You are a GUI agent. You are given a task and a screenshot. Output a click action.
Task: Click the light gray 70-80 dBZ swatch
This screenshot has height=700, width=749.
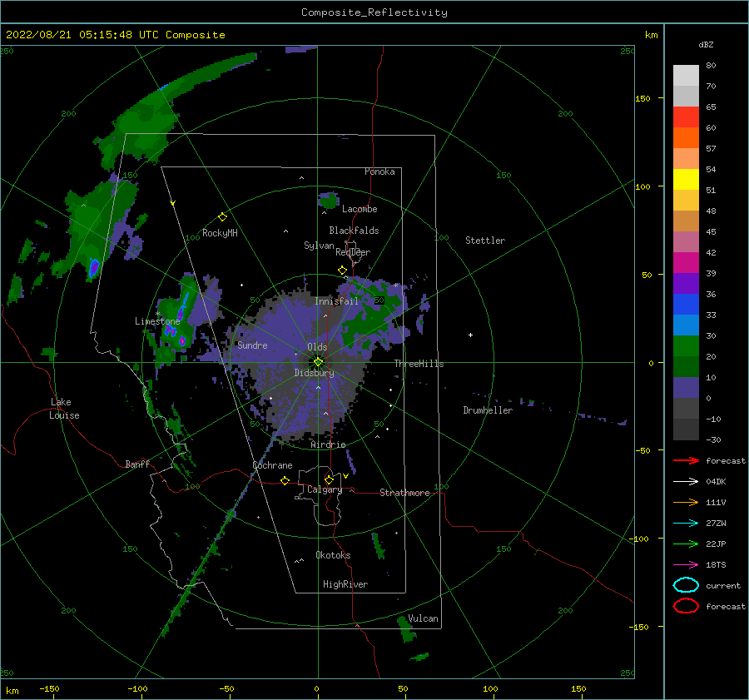[x=686, y=76]
